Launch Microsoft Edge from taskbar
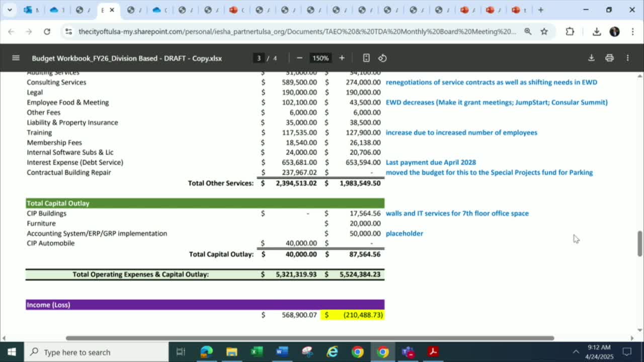This screenshot has width=644, height=362. point(206,352)
